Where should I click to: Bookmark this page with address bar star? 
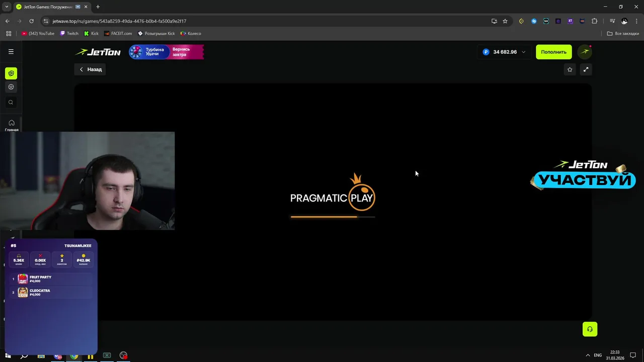(505, 21)
